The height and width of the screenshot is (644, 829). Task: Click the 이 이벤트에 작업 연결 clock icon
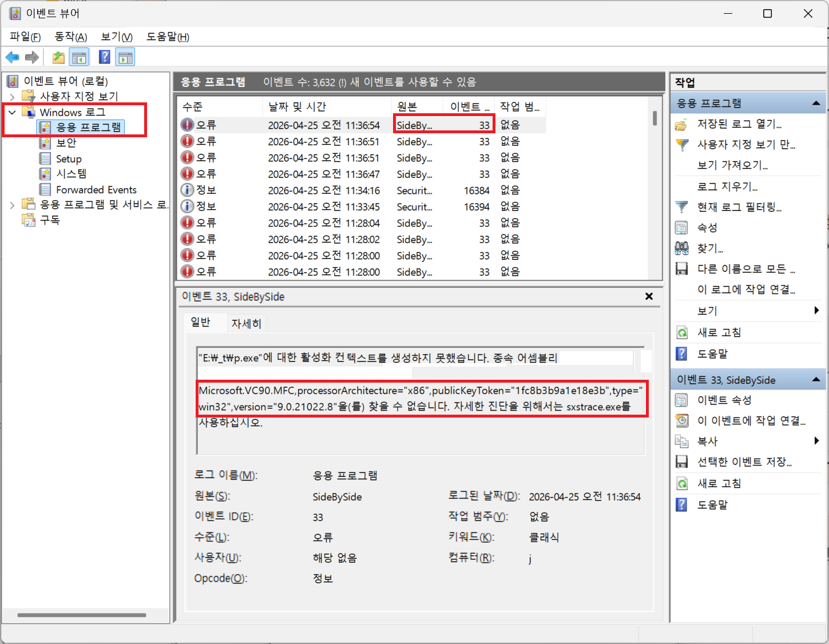681,421
